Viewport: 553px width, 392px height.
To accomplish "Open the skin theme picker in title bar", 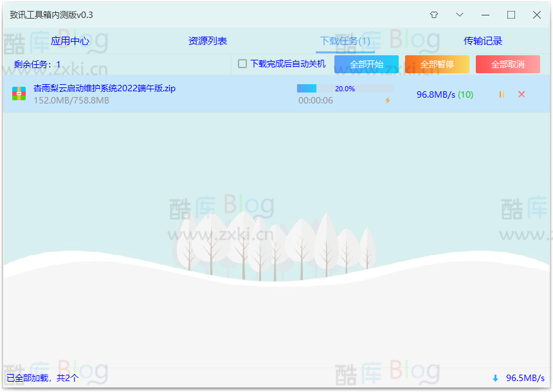I will [434, 14].
